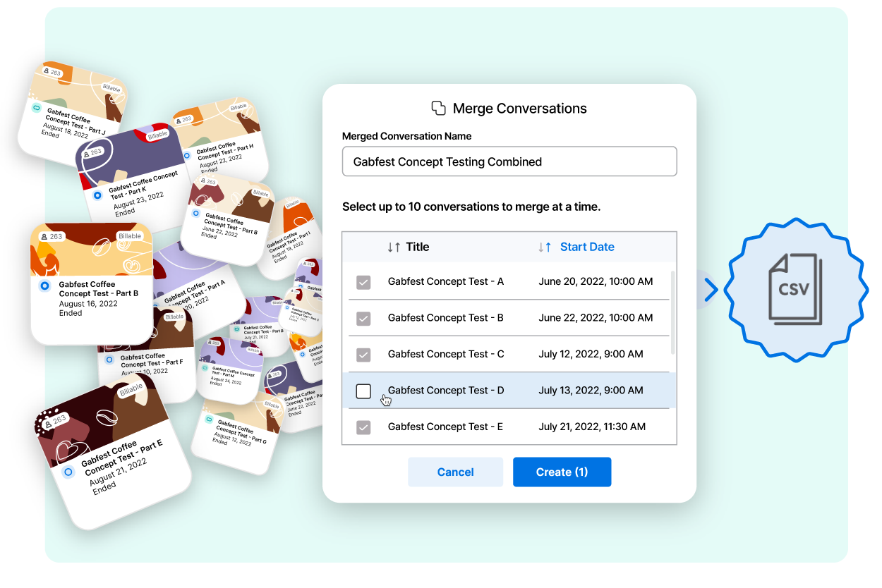Click 263 participants badge on June 22 Part B card
Screen dimensions: 882x588
point(207,182)
